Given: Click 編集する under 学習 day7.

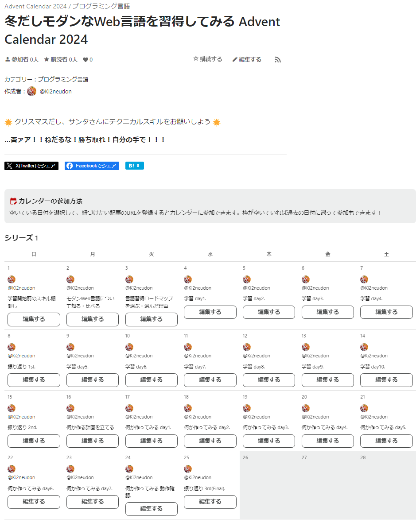Looking at the screenshot, I should pyautogui.click(x=210, y=380).
